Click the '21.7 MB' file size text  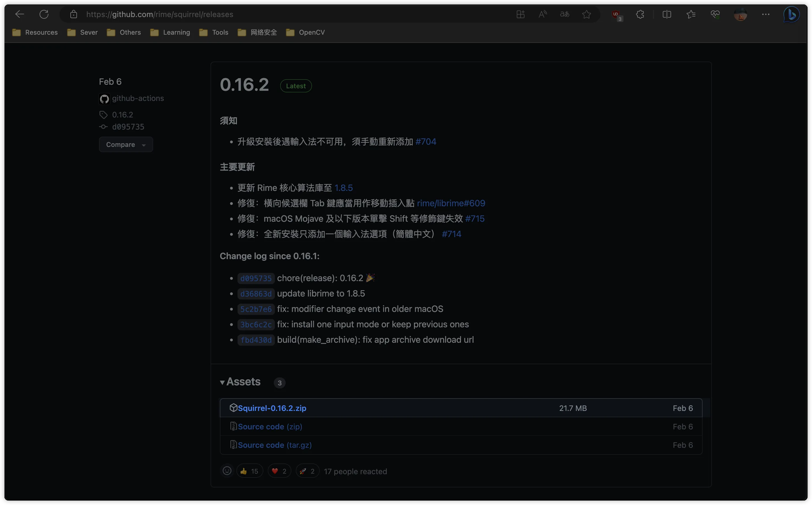click(x=573, y=408)
